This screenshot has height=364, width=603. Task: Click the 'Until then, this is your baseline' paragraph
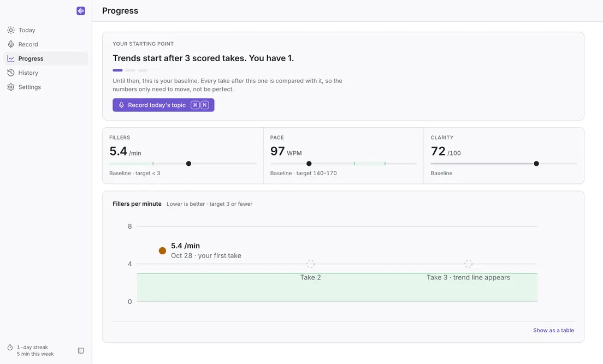(227, 85)
